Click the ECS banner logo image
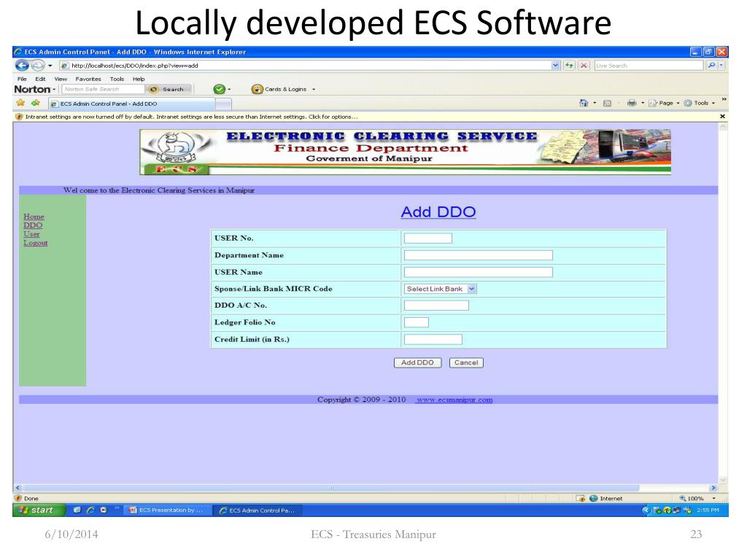This screenshot has width=747, height=560. [x=405, y=152]
